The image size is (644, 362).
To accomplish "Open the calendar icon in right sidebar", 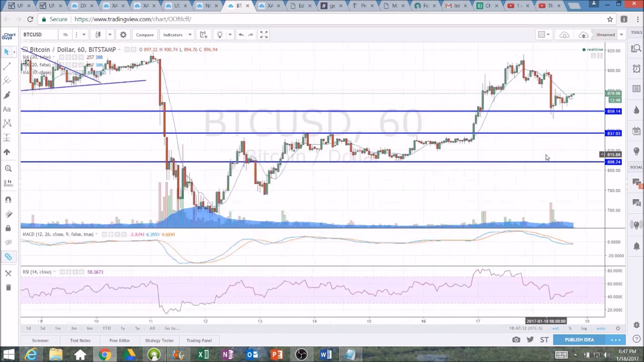I will click(x=636, y=131).
